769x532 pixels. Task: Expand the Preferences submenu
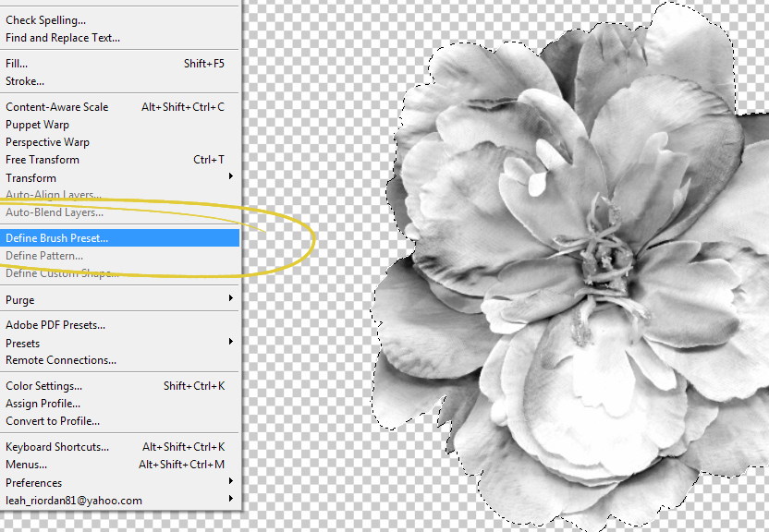point(119,482)
